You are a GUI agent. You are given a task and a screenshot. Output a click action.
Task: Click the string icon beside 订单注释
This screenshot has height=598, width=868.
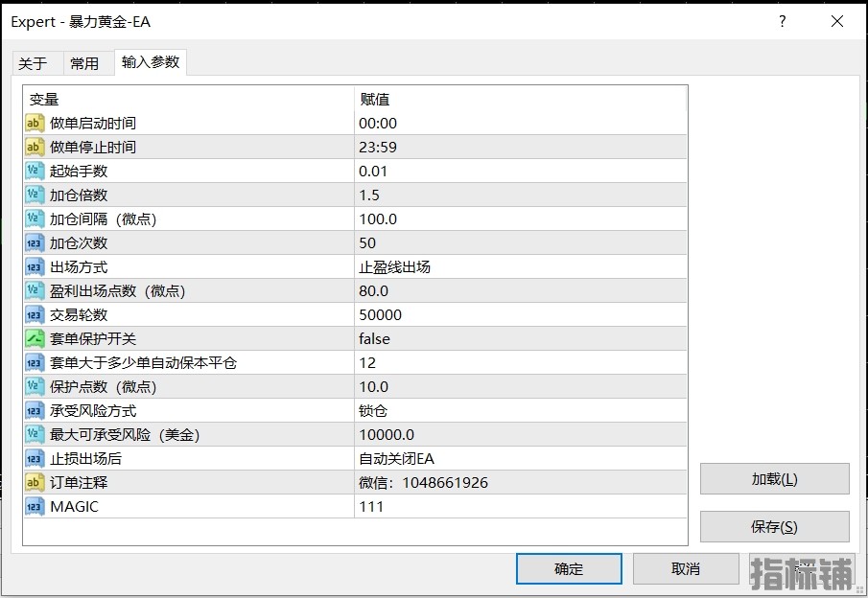tap(35, 482)
